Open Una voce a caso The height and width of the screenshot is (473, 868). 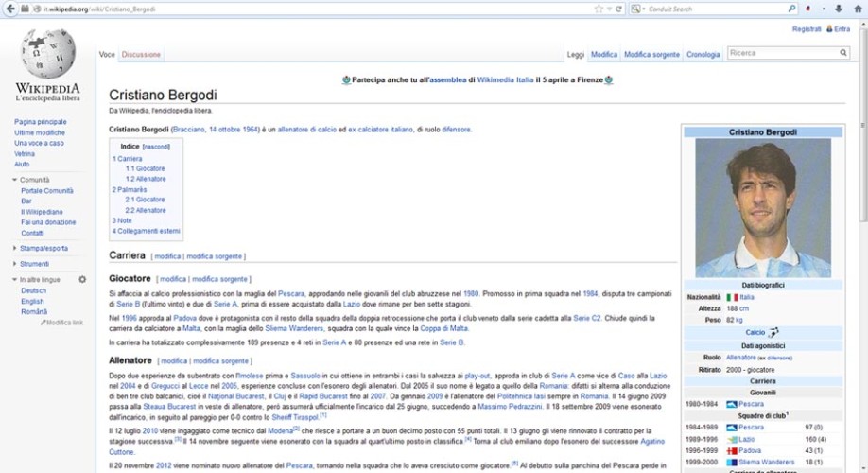coord(39,143)
